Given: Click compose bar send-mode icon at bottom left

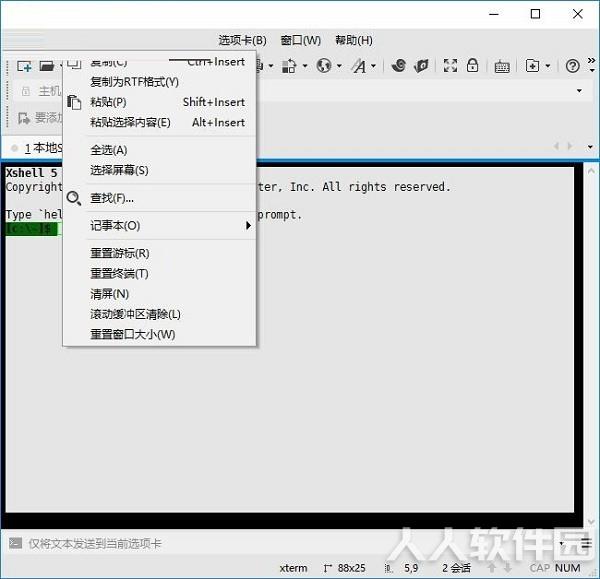Looking at the screenshot, I should point(15,543).
